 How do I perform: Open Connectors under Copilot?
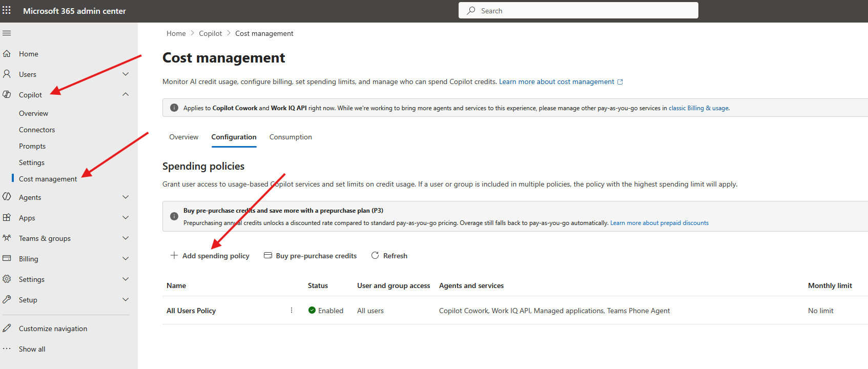click(x=37, y=130)
